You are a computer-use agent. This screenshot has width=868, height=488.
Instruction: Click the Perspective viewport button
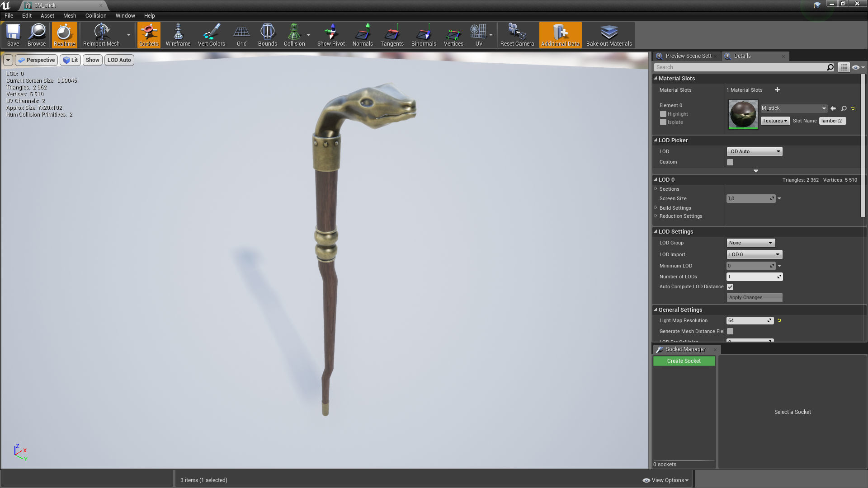[x=37, y=60]
